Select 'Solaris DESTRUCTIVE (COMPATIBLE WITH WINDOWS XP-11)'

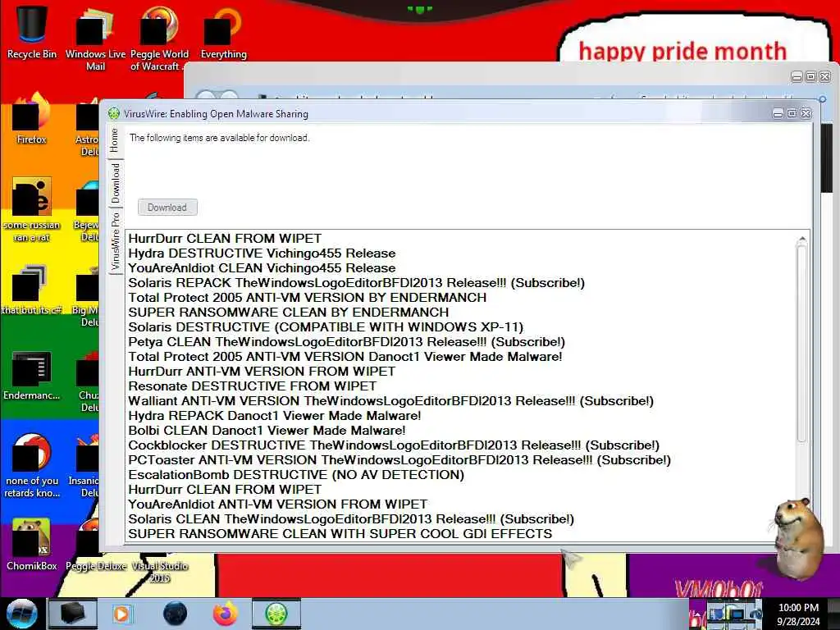326,326
